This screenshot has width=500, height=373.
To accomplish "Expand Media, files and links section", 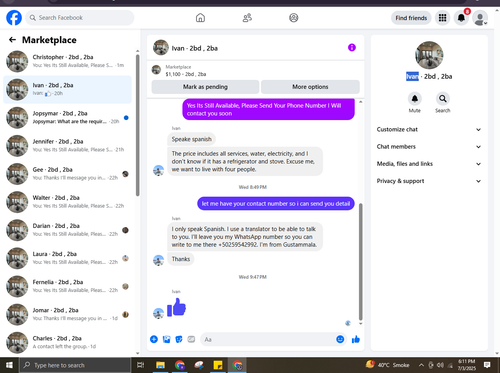I will pyautogui.click(x=429, y=164).
